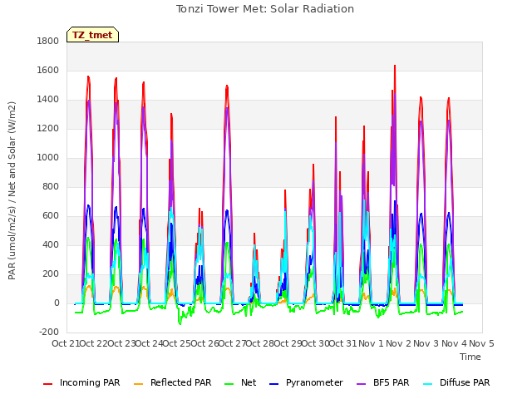Click the 1400 y-axis tick label
Image resolution: width=532 pixels, height=399 pixels.
click(x=48, y=100)
